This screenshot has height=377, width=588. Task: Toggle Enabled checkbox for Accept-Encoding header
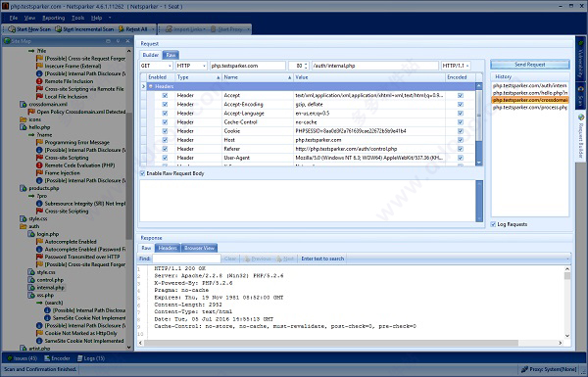pos(165,105)
